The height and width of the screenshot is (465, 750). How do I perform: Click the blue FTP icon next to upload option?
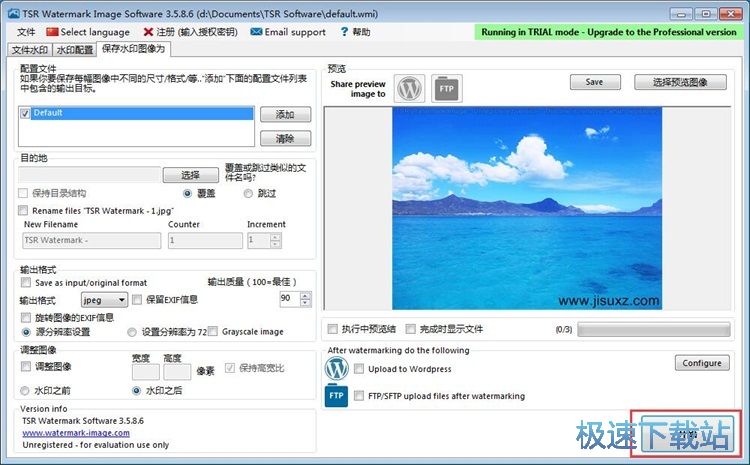point(336,396)
